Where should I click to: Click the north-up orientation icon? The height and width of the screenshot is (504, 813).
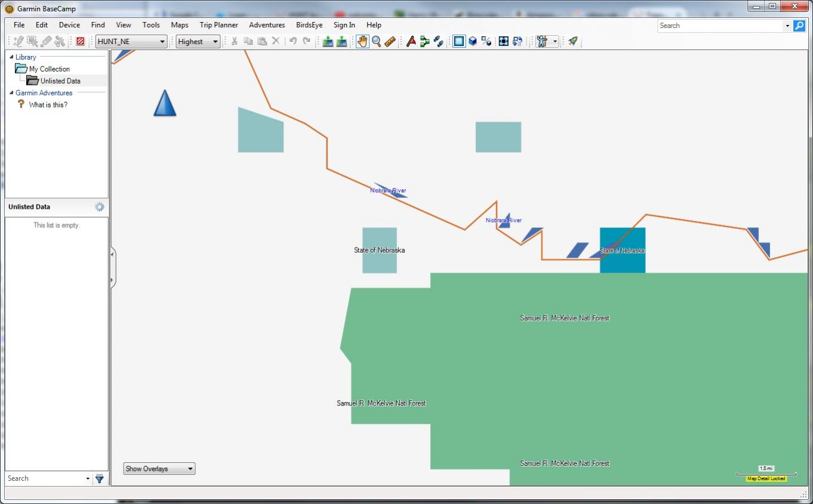click(518, 41)
